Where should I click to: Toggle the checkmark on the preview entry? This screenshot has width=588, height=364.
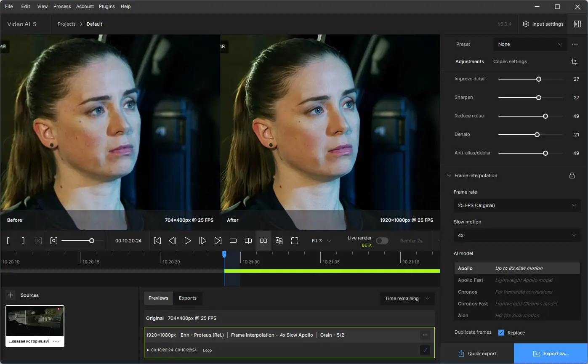(x=425, y=350)
